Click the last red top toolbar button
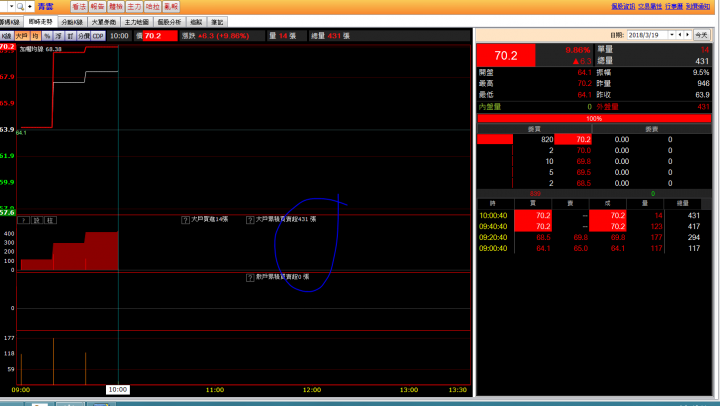This screenshot has width=720, height=406. (x=171, y=6)
